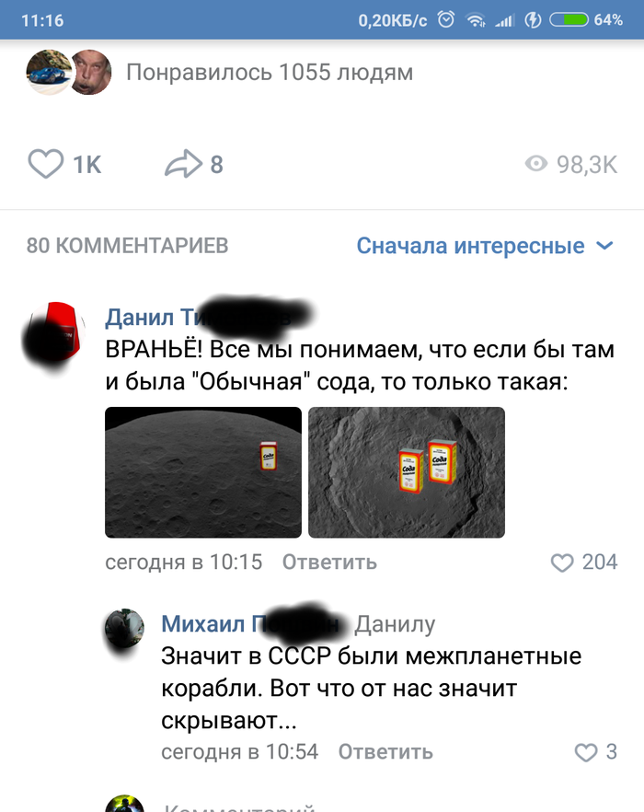This screenshot has height=812, width=644.
Task: Tap the battery indicator in status bar
Action: coord(569,20)
